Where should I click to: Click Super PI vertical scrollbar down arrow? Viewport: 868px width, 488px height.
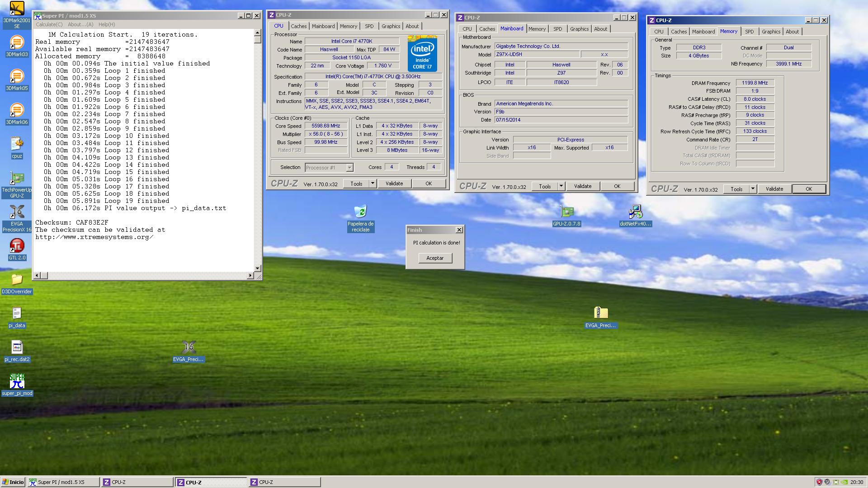click(x=258, y=268)
